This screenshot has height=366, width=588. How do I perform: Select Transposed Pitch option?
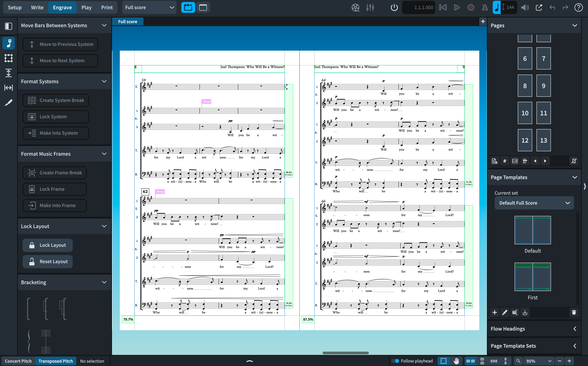[56, 361]
